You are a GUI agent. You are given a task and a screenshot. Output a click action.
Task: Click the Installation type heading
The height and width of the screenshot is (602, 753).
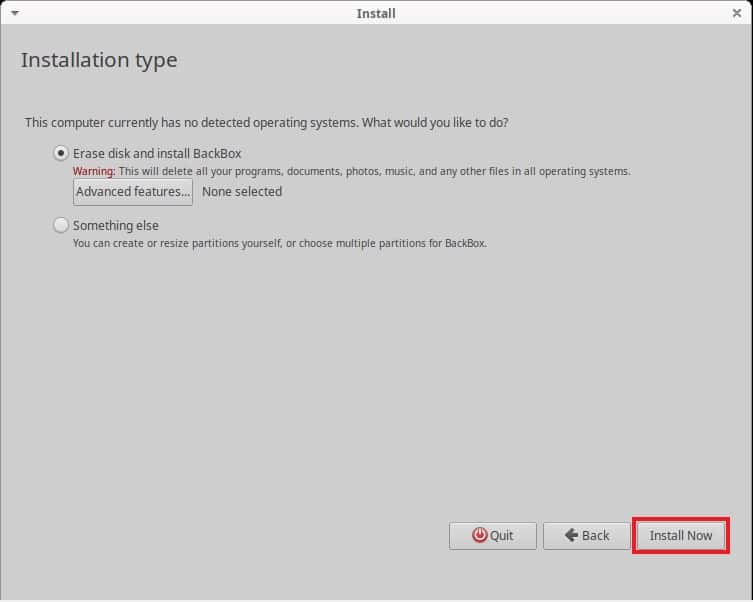(x=99, y=60)
